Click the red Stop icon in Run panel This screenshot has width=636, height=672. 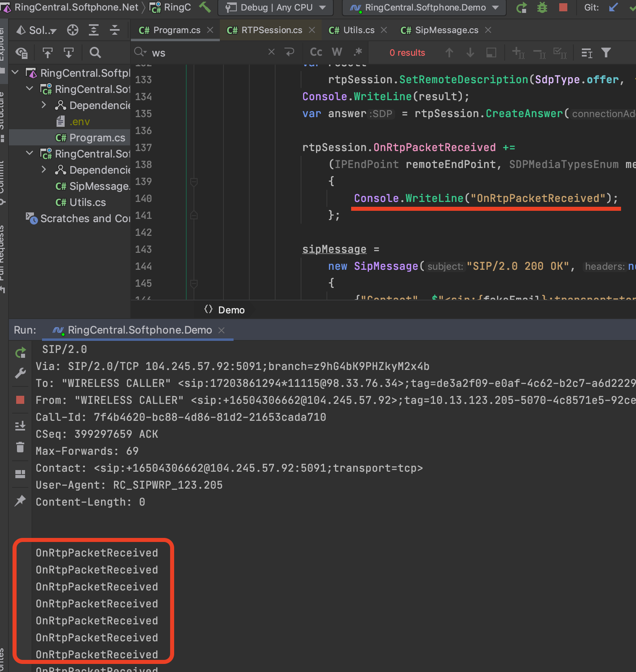pyautogui.click(x=20, y=400)
